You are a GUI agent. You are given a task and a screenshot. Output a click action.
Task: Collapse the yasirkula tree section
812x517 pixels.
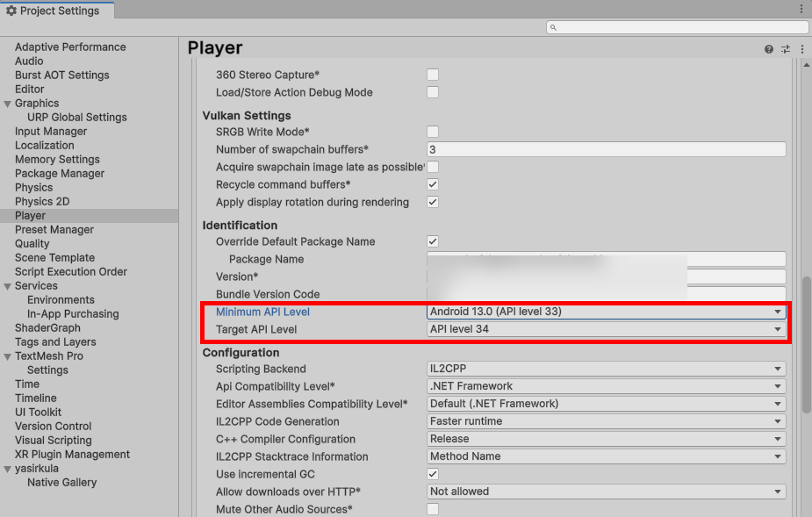click(x=7, y=469)
